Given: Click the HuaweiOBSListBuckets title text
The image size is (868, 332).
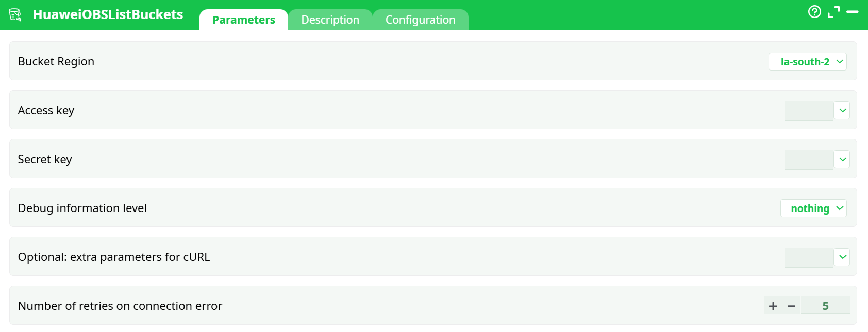Looking at the screenshot, I should coord(108,15).
